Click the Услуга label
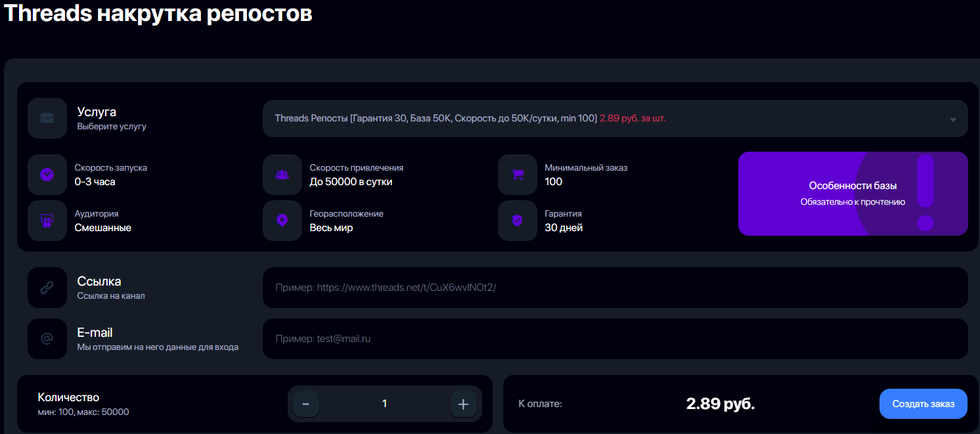 point(97,112)
